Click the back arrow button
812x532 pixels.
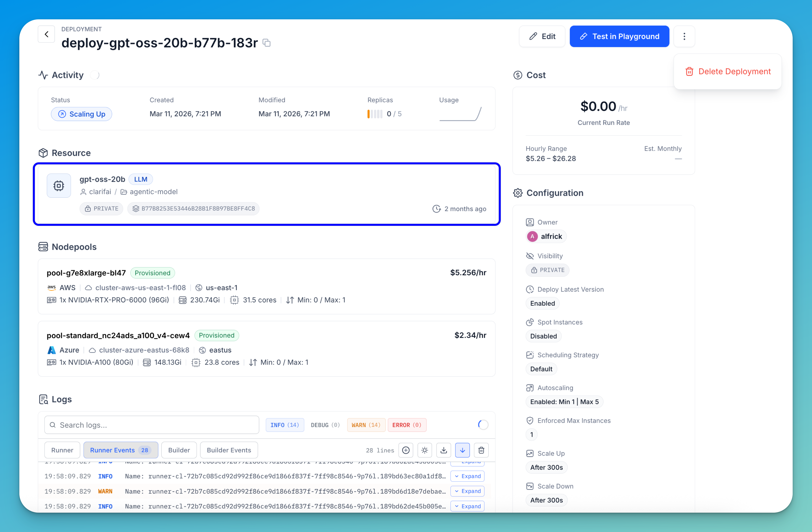pos(46,34)
